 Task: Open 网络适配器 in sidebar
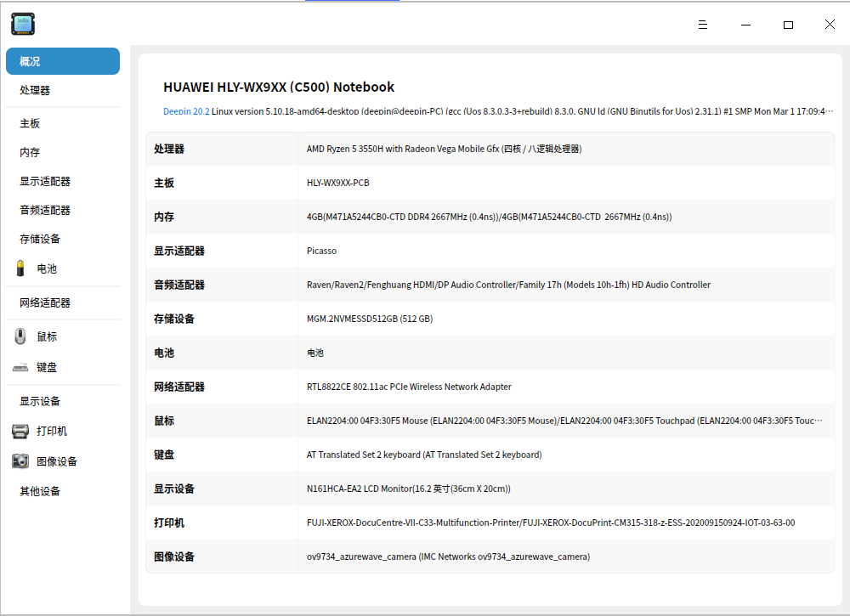click(x=45, y=302)
